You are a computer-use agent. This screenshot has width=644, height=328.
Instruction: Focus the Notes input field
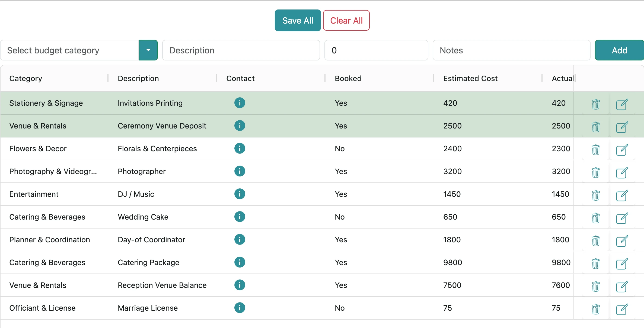511,50
